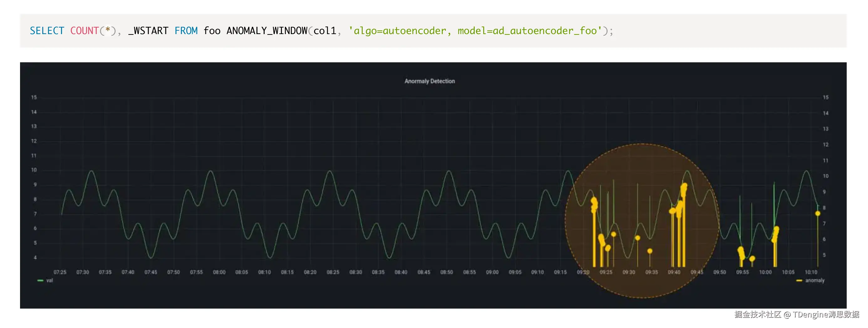Click the COUNT function in the SQL statement
Screen dimensions: 868x328
(x=84, y=31)
